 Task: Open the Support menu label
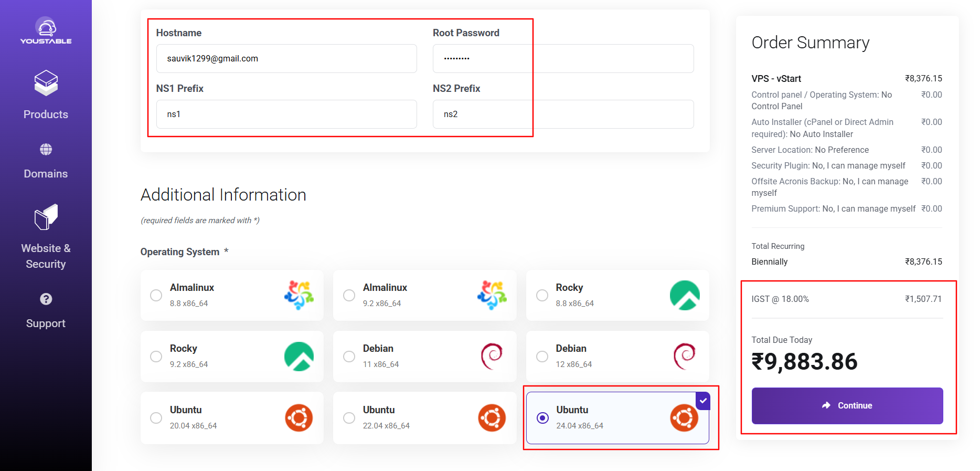tap(46, 323)
